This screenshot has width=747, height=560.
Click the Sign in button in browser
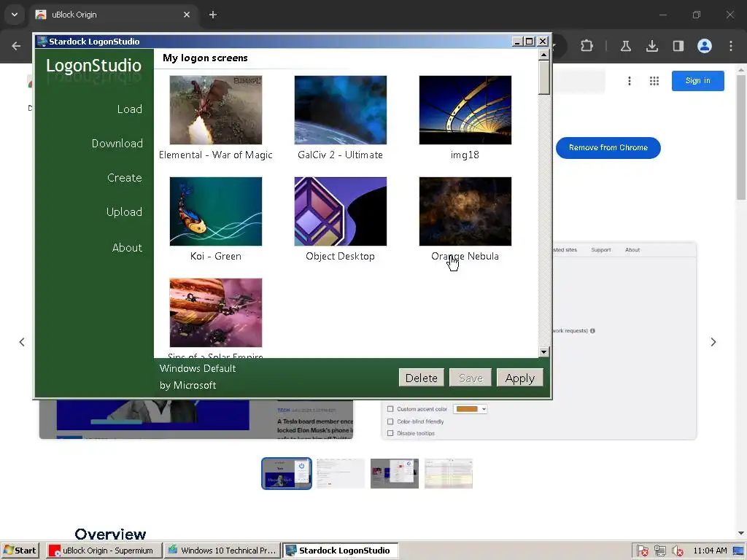point(698,81)
